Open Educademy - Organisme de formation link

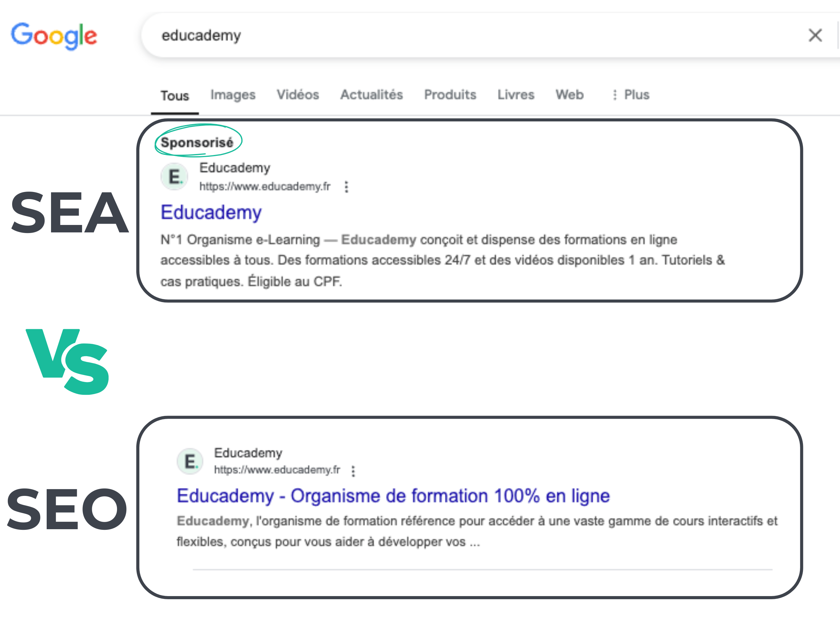pos(394,496)
